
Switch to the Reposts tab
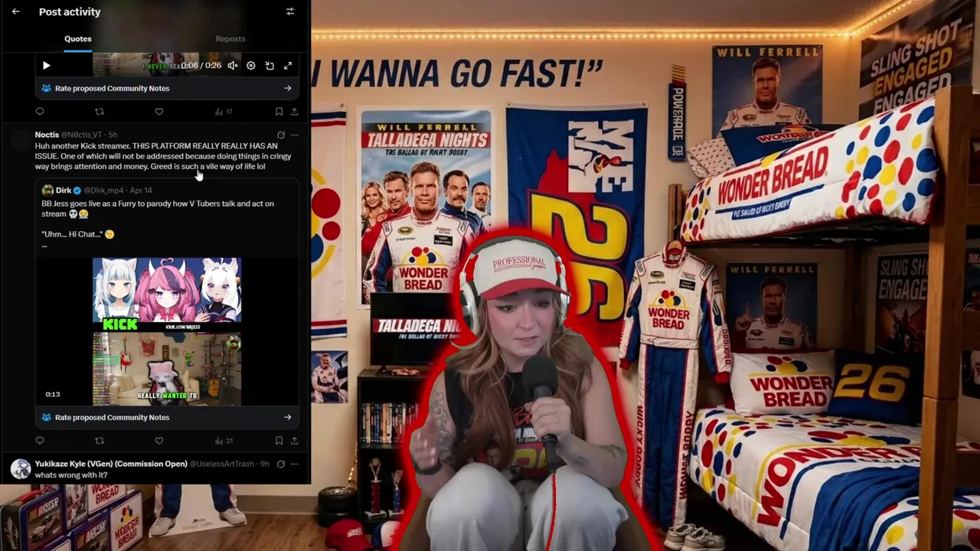pyautogui.click(x=230, y=39)
